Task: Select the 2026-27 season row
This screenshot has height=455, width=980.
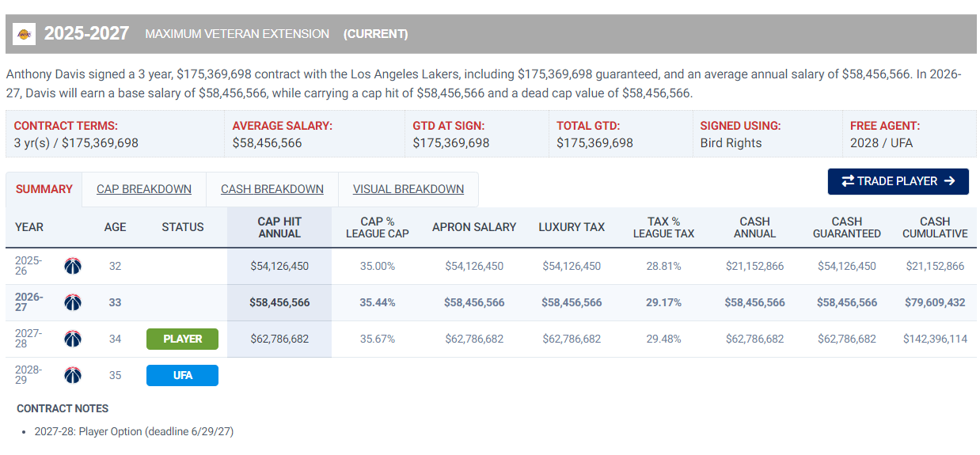Action: tap(491, 302)
